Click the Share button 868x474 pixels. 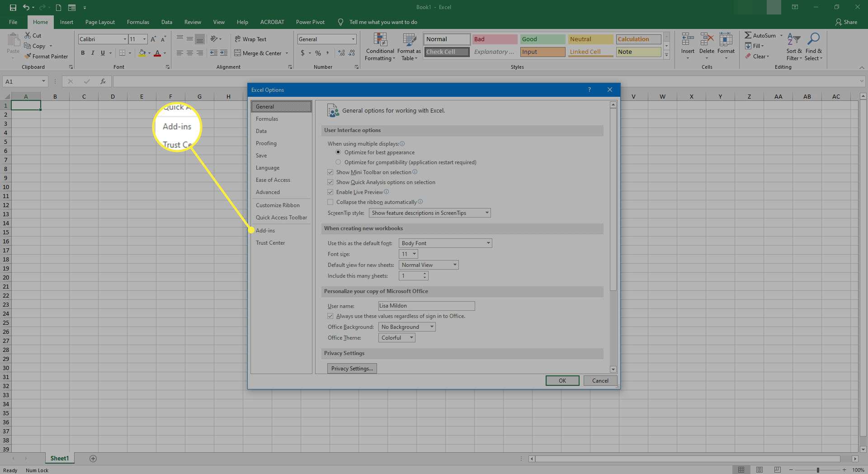(846, 22)
